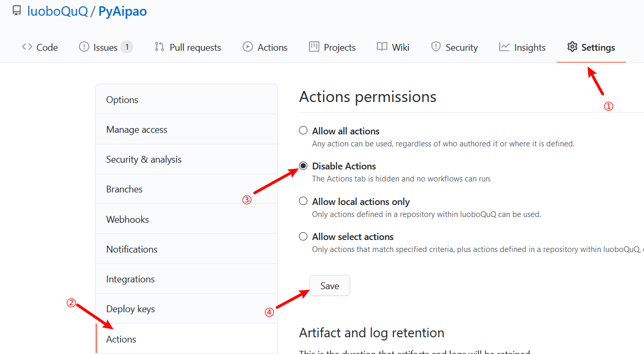644x354 pixels.
Task: Click the Projects tab board icon
Action: (314, 47)
